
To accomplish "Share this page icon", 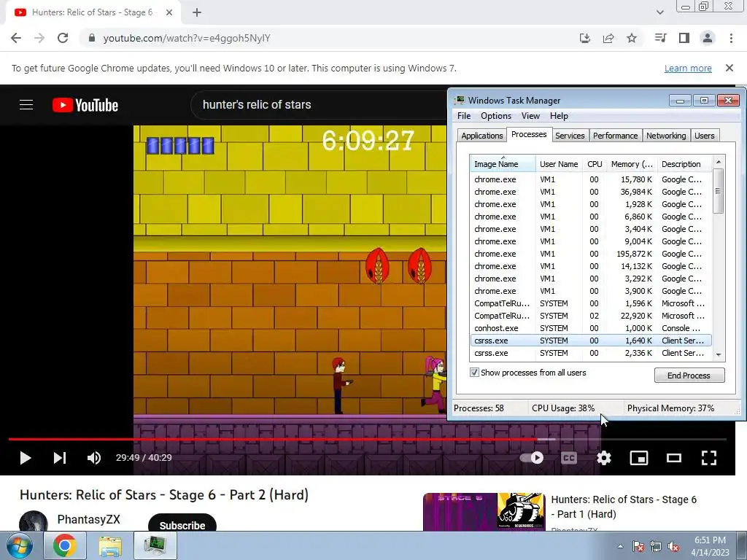I will (x=608, y=38).
